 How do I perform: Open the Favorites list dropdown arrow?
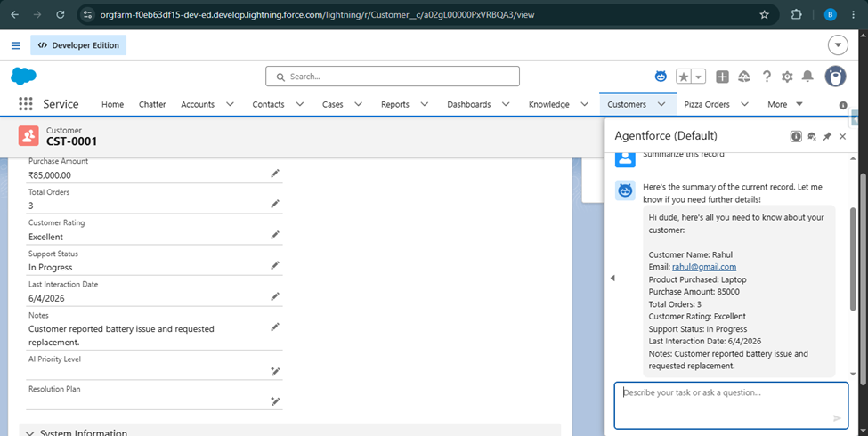pos(699,77)
